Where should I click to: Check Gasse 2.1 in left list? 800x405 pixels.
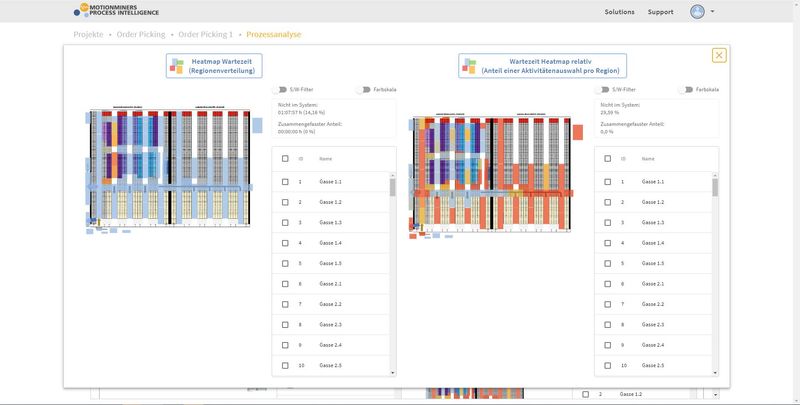point(285,284)
